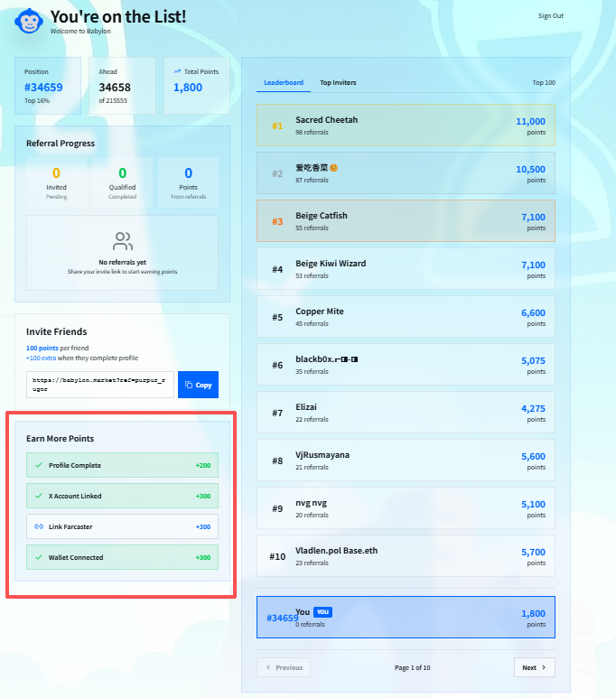This screenshot has width=616, height=698.
Task: Click the Profile Complete checkmark
Action: coord(39,465)
